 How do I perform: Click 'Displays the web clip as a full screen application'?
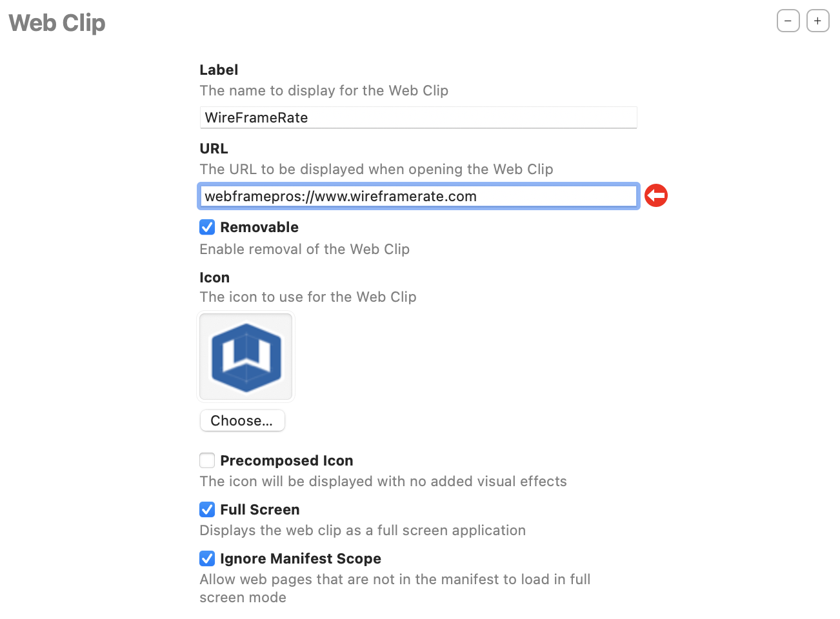(363, 530)
